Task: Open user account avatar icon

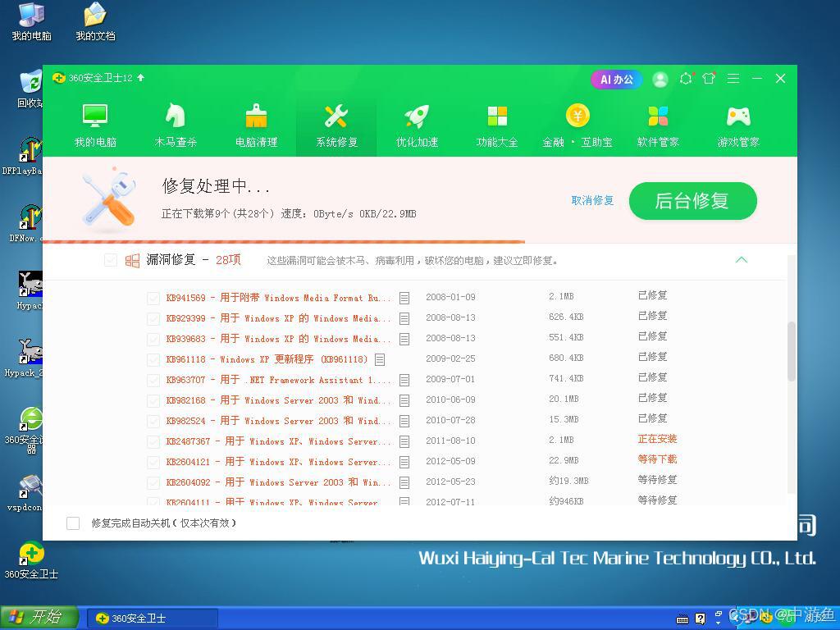Action: (660, 80)
